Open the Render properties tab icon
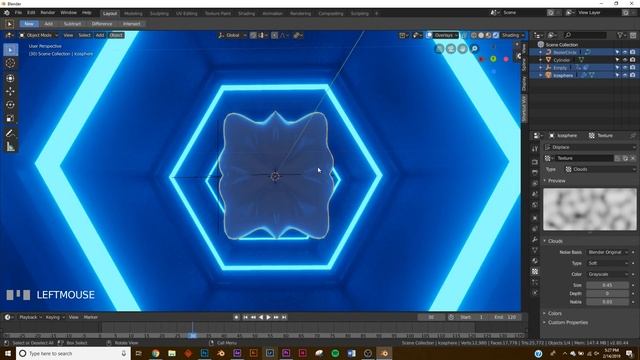 pos(535,162)
